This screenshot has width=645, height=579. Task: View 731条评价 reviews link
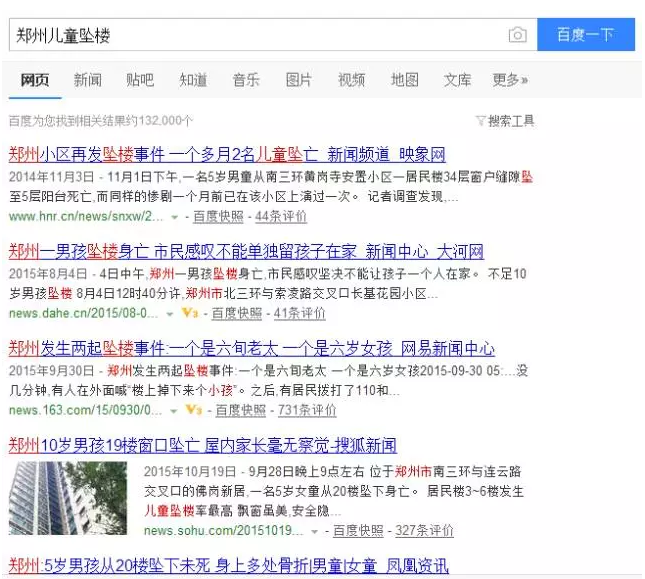click(307, 410)
